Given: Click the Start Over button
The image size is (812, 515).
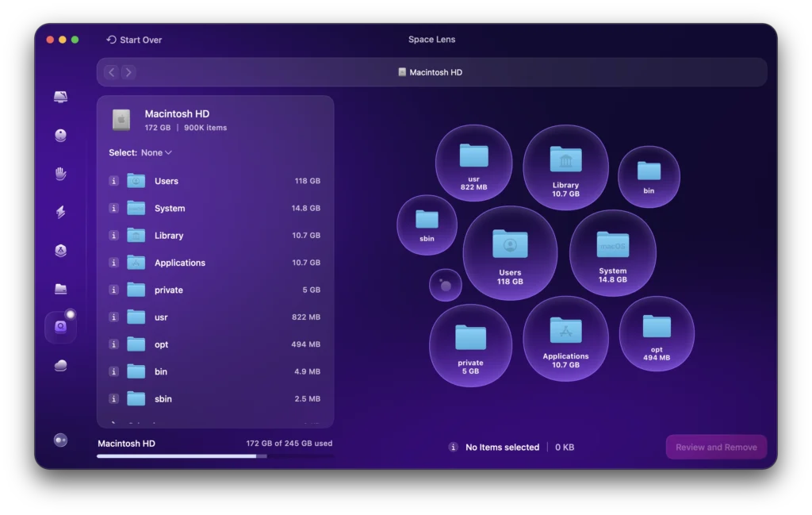Looking at the screenshot, I should 135,39.
